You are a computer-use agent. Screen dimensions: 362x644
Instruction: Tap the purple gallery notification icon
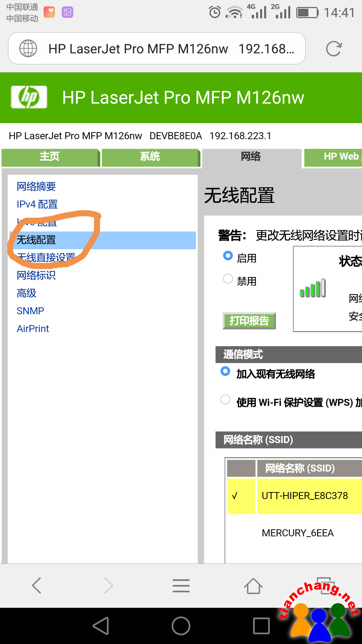click(67, 12)
